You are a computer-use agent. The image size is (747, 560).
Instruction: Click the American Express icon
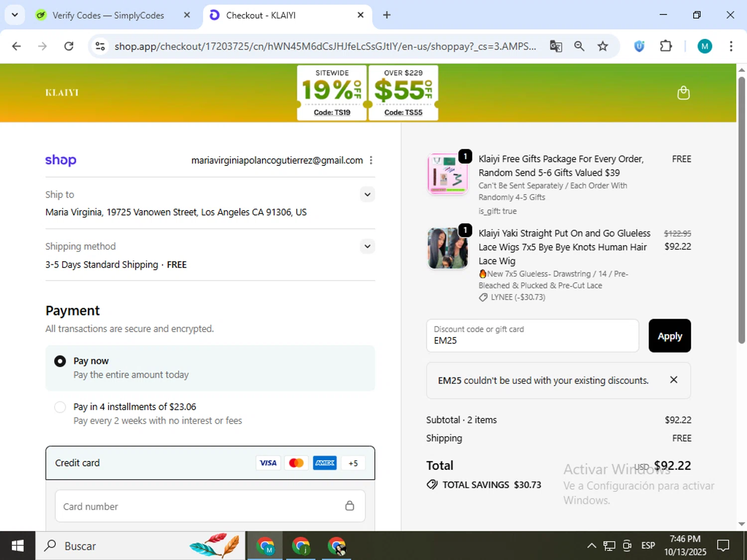(325, 463)
